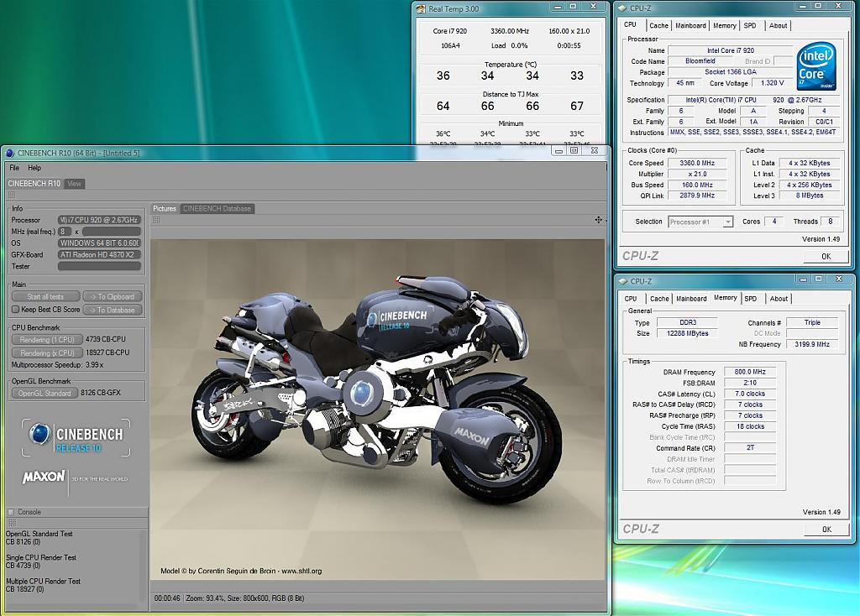Screen dimensions: 860x616
Task: Click the move-view arrows icon above the render
Action: [598, 220]
